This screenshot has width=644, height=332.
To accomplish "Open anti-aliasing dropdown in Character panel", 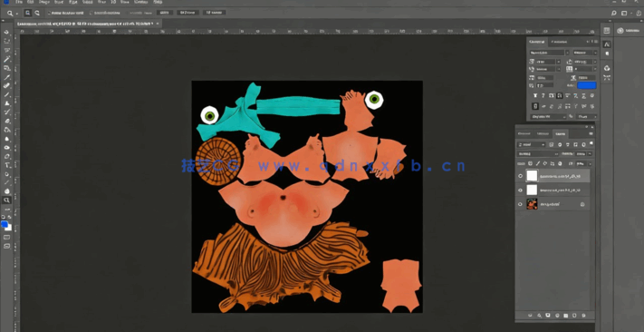I will [587, 117].
